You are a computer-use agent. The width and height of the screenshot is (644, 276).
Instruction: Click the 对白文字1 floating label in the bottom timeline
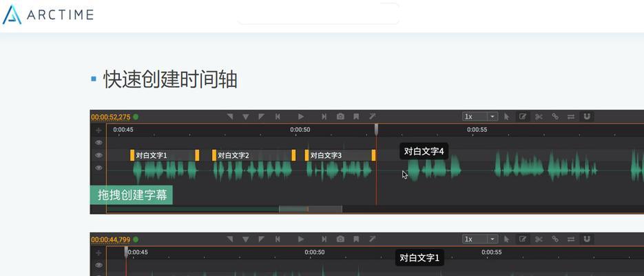click(419, 258)
